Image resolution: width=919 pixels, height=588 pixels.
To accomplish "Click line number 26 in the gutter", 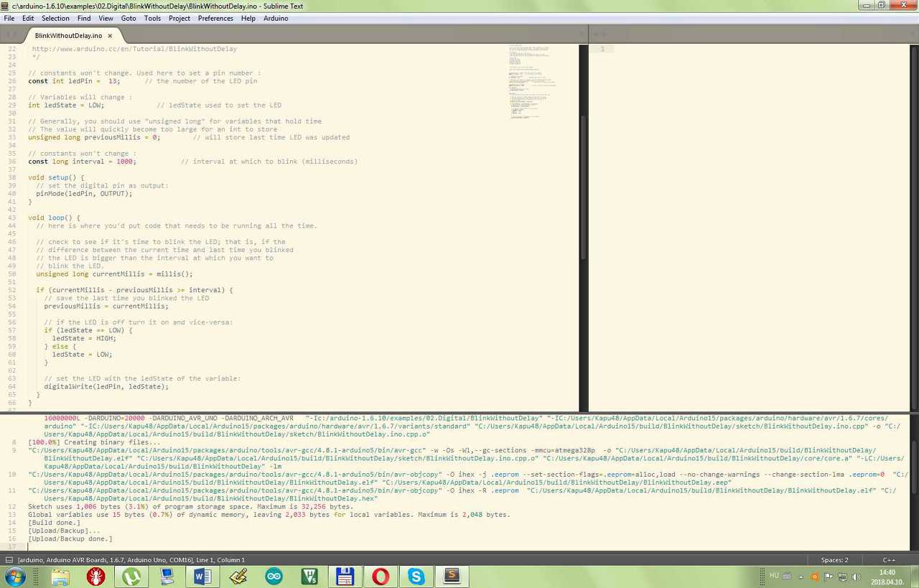I will click(x=11, y=81).
